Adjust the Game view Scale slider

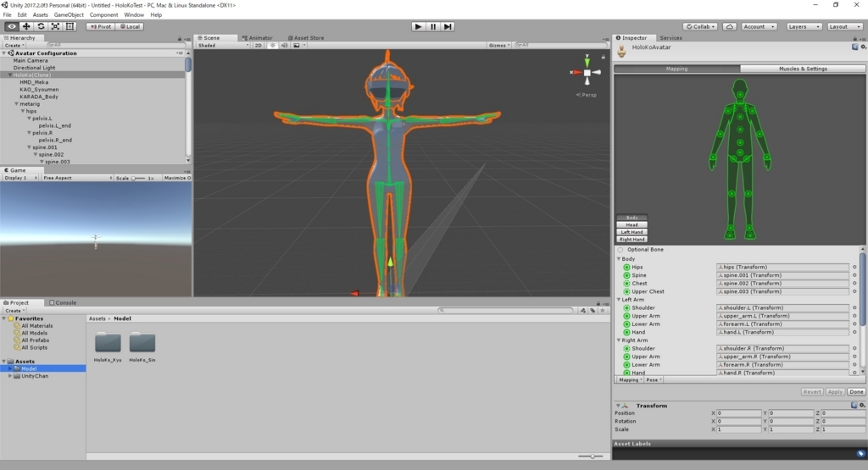click(x=138, y=178)
